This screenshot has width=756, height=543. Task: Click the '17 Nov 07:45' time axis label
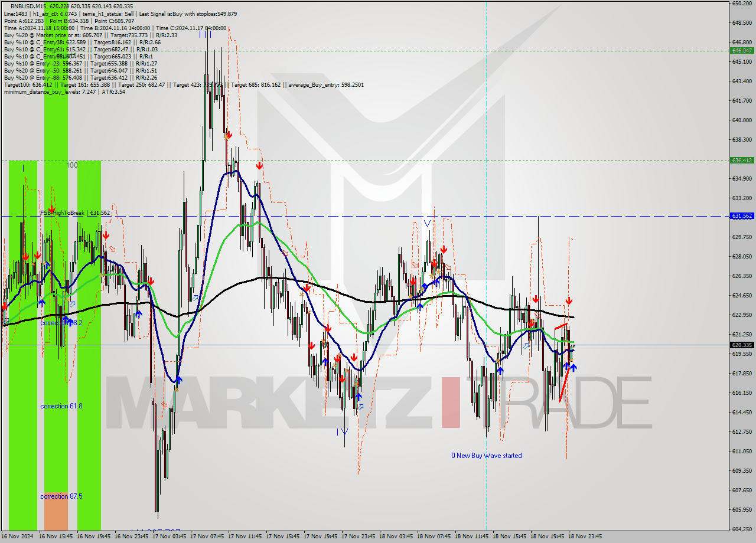207,537
